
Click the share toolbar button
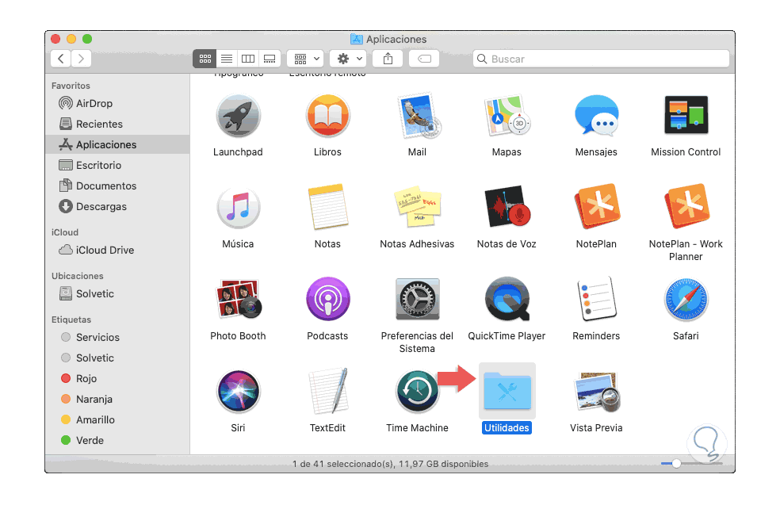[x=388, y=59]
